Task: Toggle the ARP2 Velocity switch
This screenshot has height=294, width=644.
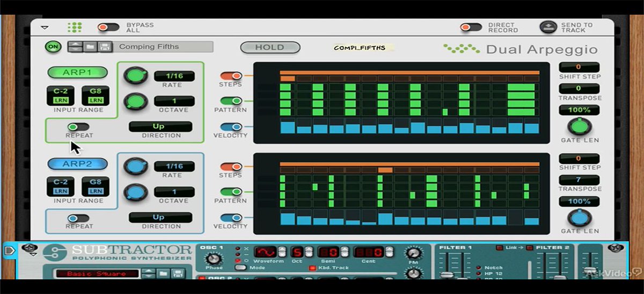Action: click(231, 218)
